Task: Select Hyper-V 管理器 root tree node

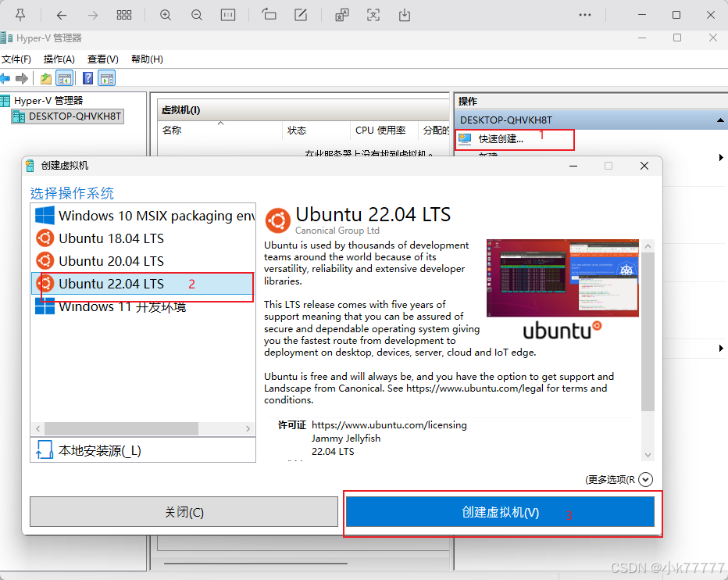Action: coord(48,100)
